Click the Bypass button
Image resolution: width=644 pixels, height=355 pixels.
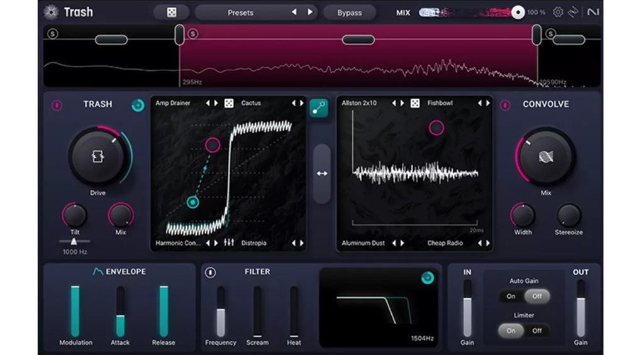click(x=350, y=13)
